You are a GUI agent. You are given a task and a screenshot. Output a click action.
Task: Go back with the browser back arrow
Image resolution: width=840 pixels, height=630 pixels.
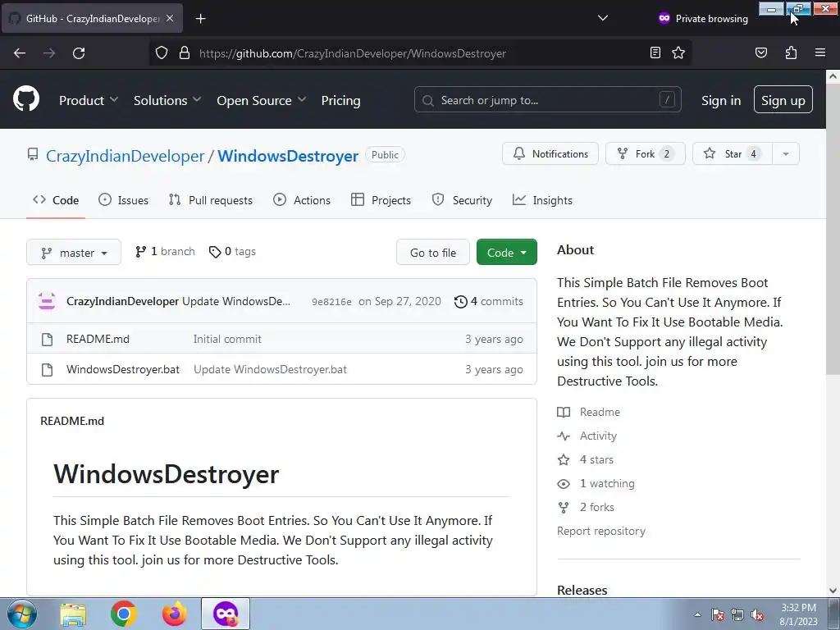click(20, 53)
